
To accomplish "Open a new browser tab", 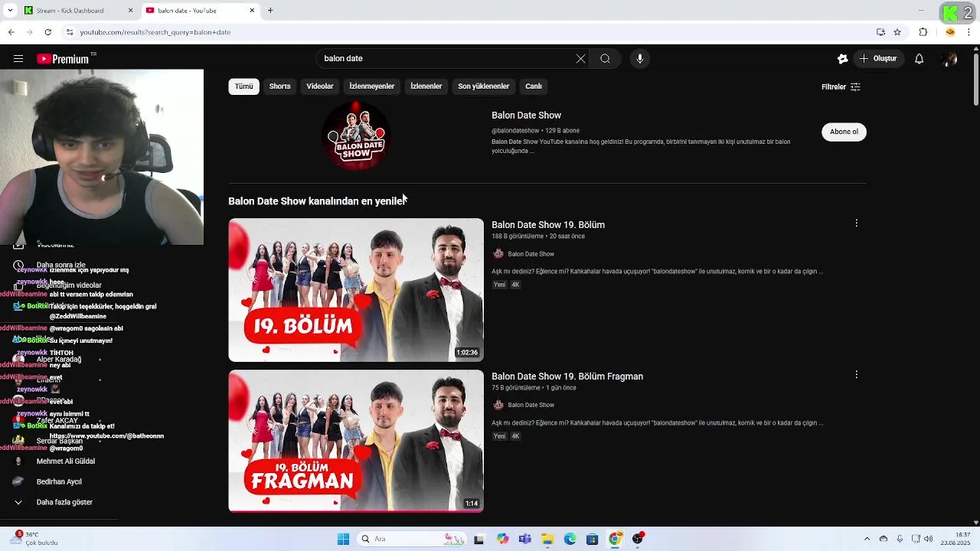I will tap(270, 11).
